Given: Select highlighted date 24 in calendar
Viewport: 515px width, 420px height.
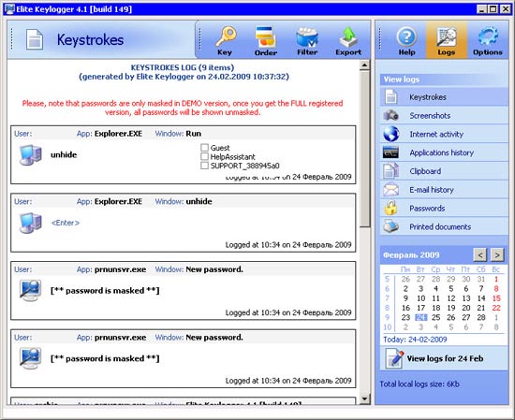Looking at the screenshot, I should [420, 317].
